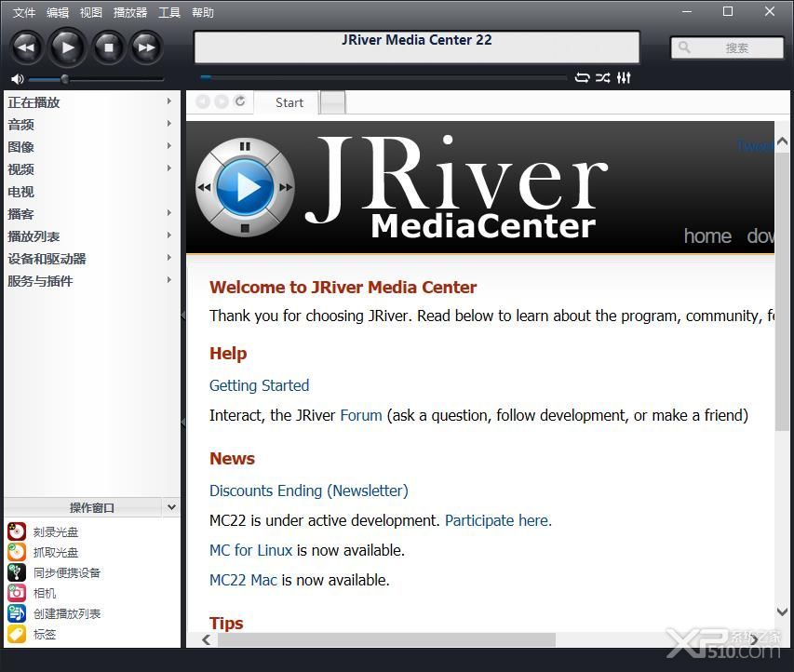The height and width of the screenshot is (672, 794).
Task: Open a new blank tab
Action: click(333, 102)
